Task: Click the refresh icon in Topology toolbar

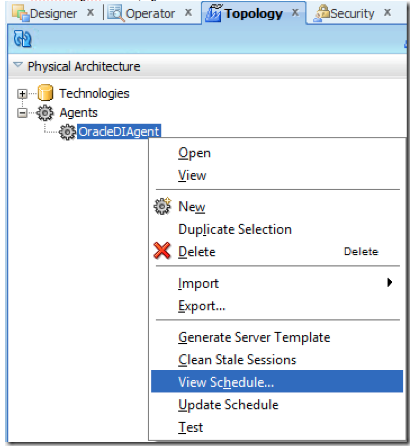Action: [x=22, y=39]
